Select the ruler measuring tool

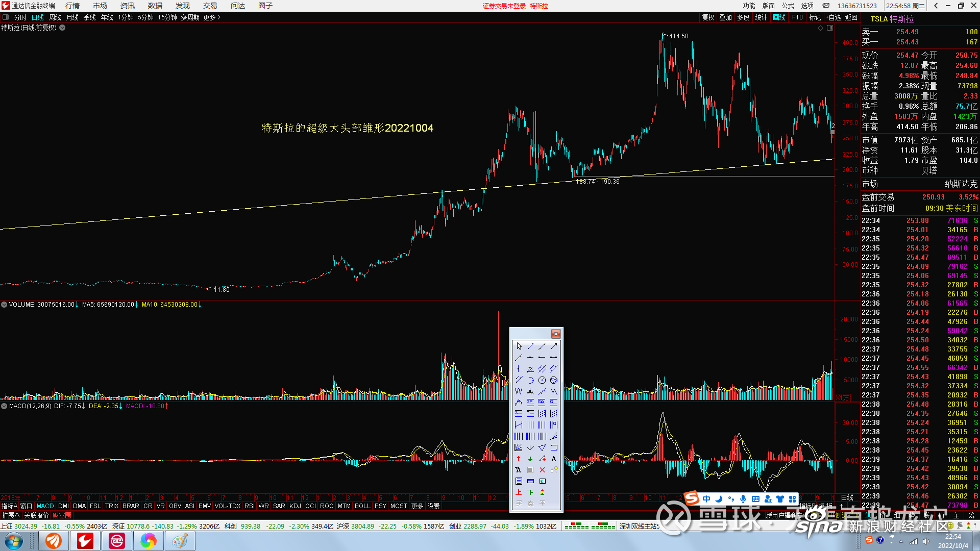[x=530, y=481]
